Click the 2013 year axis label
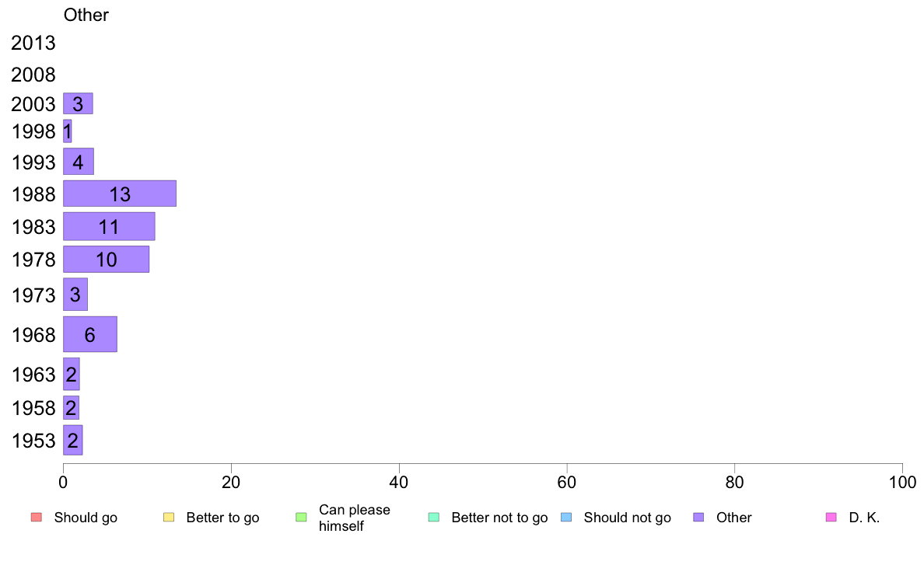 (33, 43)
